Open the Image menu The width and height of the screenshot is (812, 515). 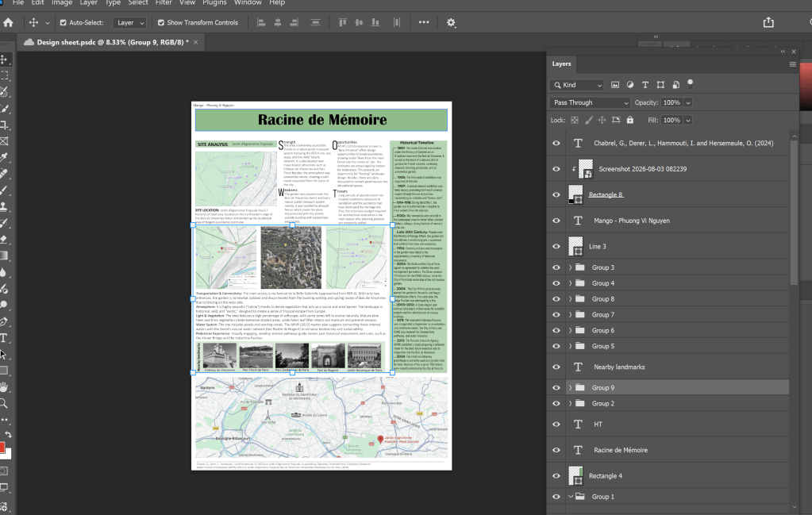tap(62, 2)
